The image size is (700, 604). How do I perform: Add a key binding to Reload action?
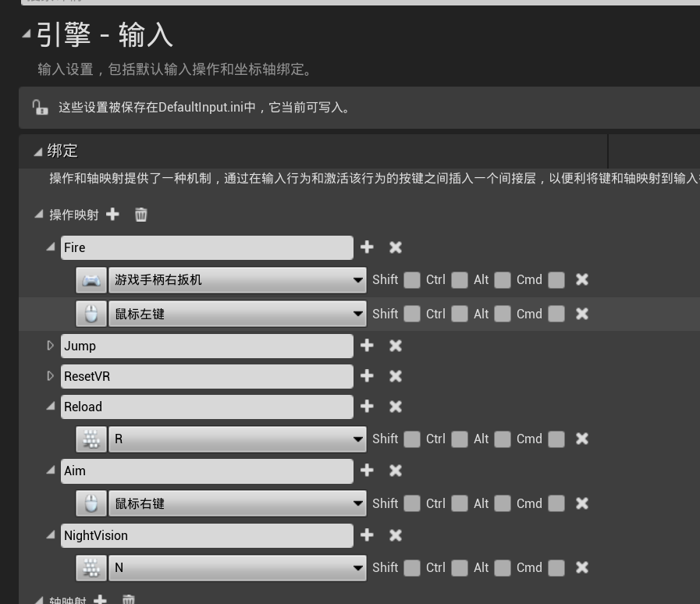pyautogui.click(x=367, y=407)
